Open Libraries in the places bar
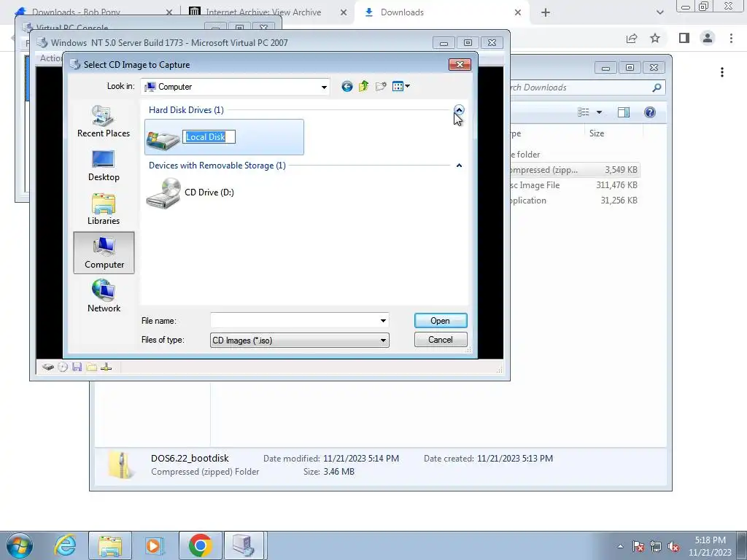The width and height of the screenshot is (747, 560). tap(104, 209)
